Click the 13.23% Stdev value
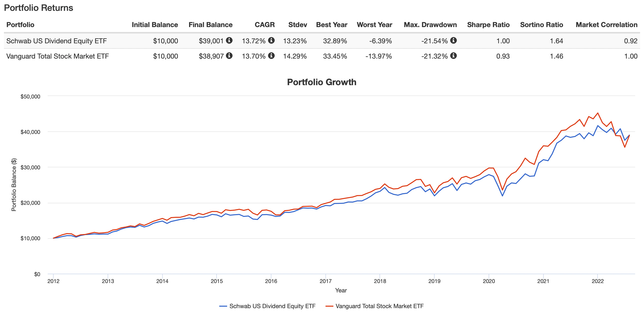 pyautogui.click(x=295, y=41)
